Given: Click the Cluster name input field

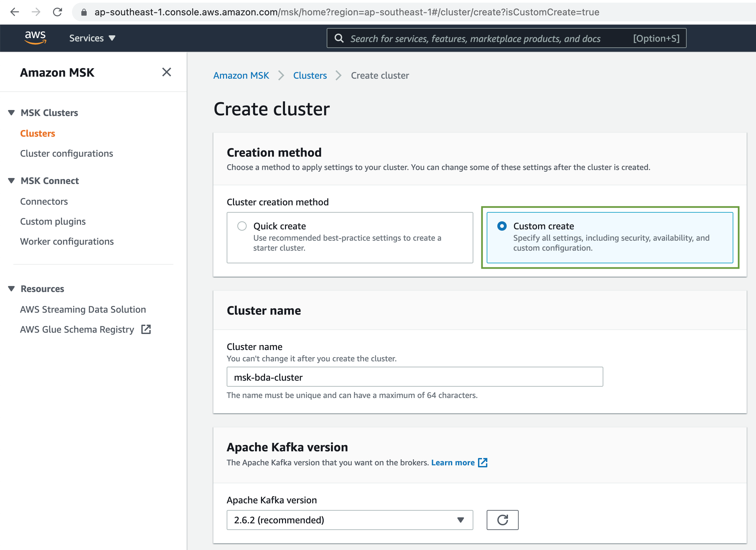Looking at the screenshot, I should click(x=415, y=377).
